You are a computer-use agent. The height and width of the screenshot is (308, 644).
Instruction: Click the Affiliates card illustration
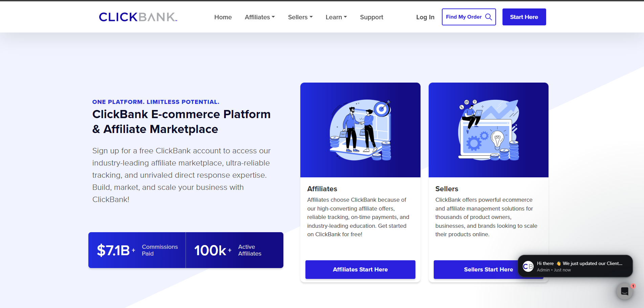pyautogui.click(x=360, y=130)
